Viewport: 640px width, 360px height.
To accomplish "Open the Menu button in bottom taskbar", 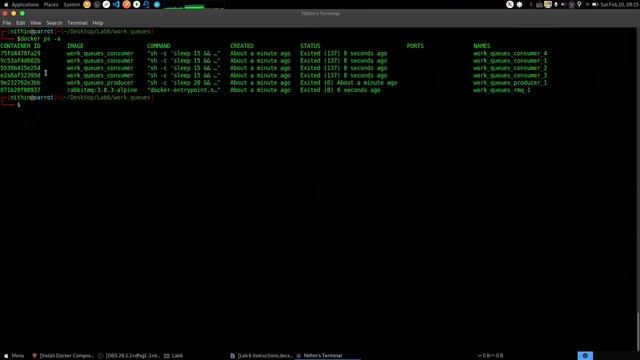I will point(14,356).
